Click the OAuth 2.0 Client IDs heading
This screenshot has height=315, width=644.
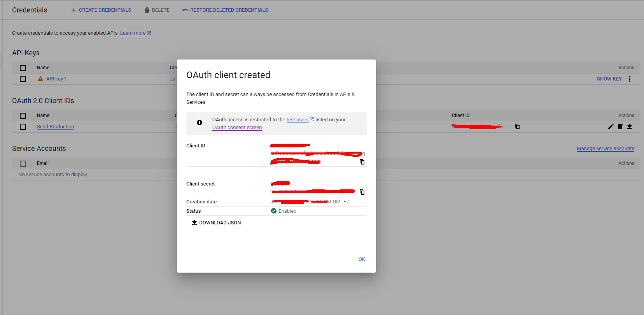click(x=43, y=101)
